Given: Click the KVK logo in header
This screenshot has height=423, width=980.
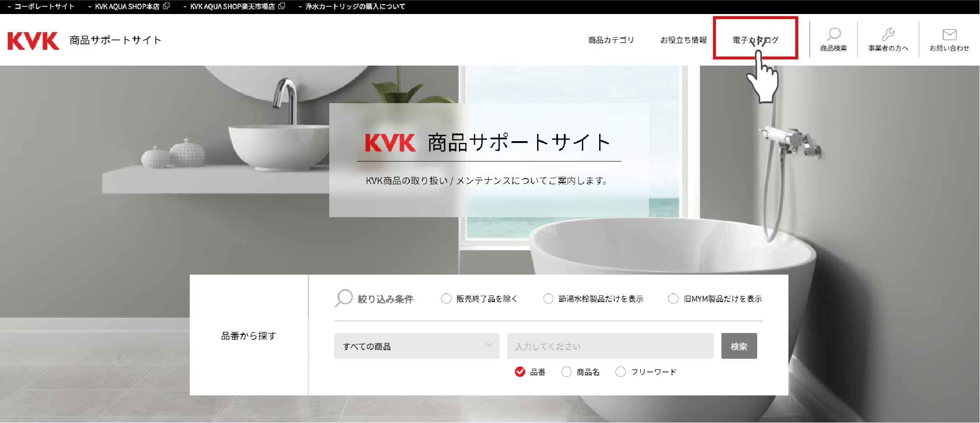Looking at the screenshot, I should click(x=34, y=41).
